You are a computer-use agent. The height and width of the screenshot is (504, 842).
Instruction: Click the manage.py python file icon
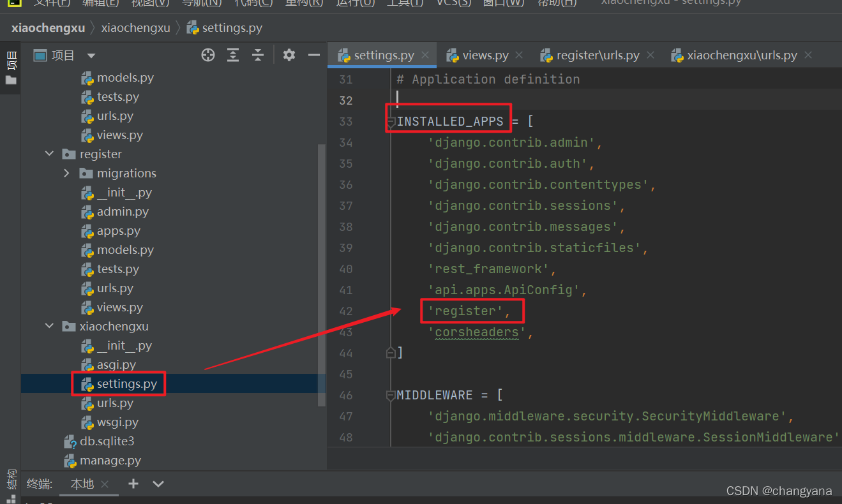pos(70,461)
